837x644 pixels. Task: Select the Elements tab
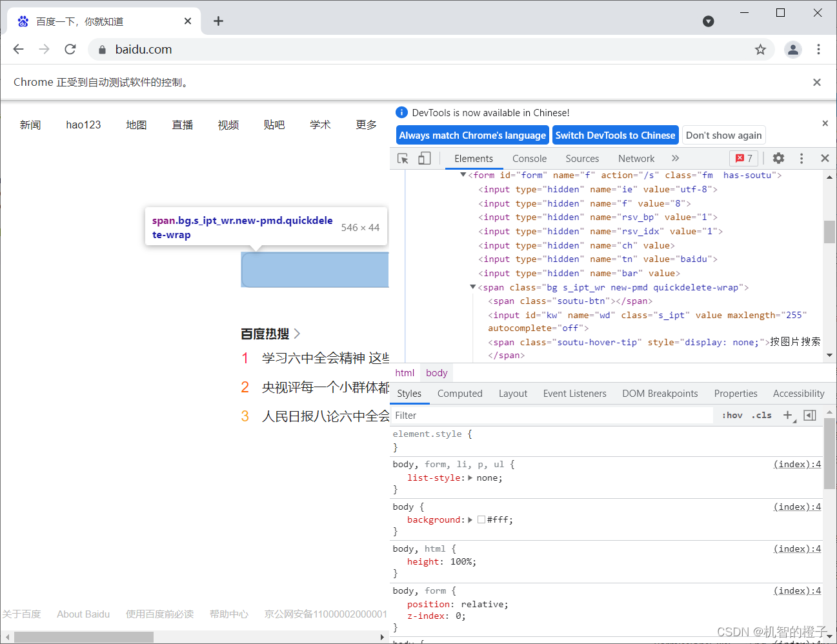pyautogui.click(x=474, y=159)
